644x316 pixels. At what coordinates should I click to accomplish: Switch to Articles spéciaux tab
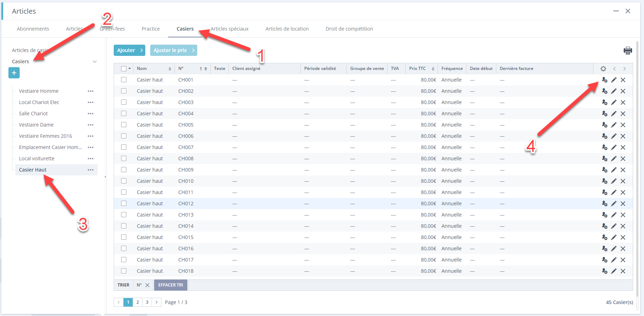click(x=230, y=29)
